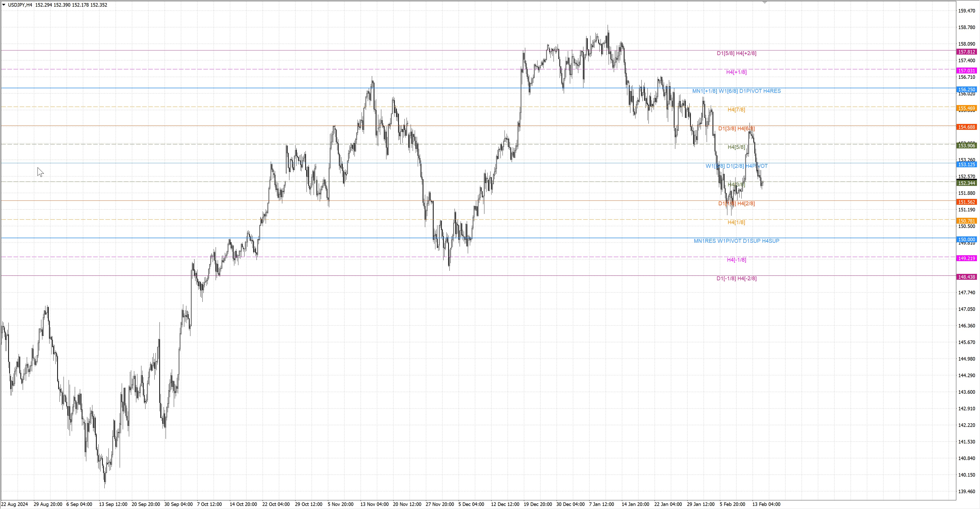
Task: Click the 148.438 purple price tag
Action: (x=966, y=277)
